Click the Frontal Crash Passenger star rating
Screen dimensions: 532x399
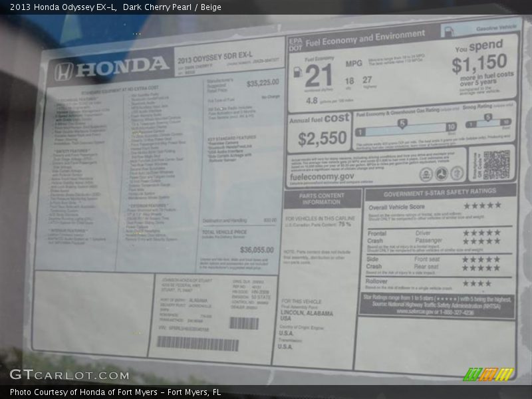click(481, 241)
